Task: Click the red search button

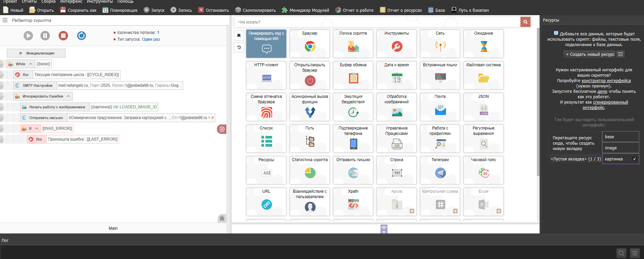Action: (525, 22)
